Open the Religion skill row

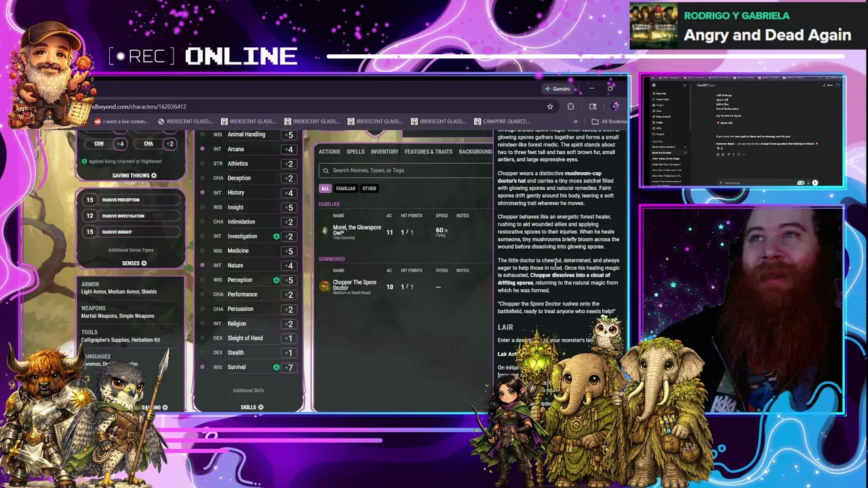[x=249, y=323]
